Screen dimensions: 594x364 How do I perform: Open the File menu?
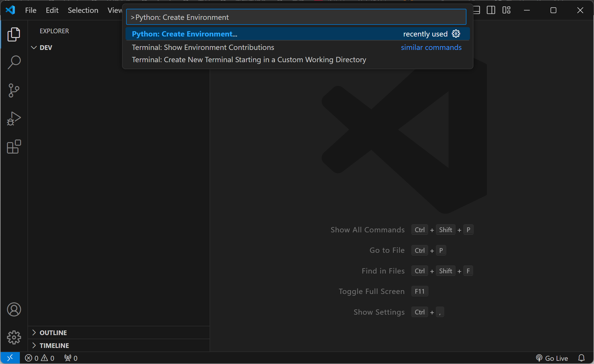(x=31, y=10)
